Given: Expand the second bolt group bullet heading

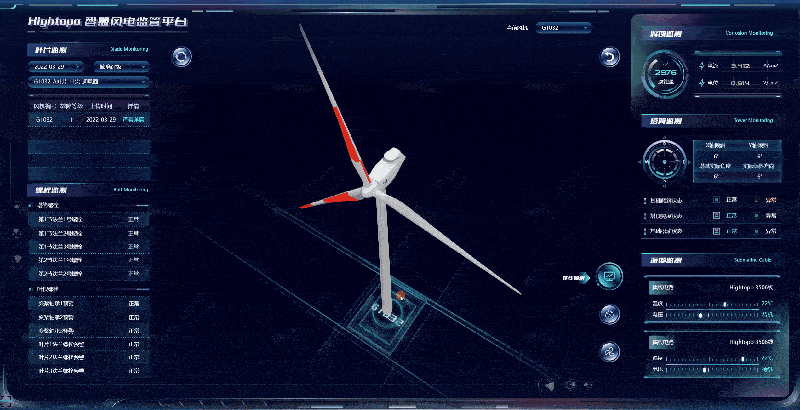Looking at the screenshot, I should click(46, 289).
